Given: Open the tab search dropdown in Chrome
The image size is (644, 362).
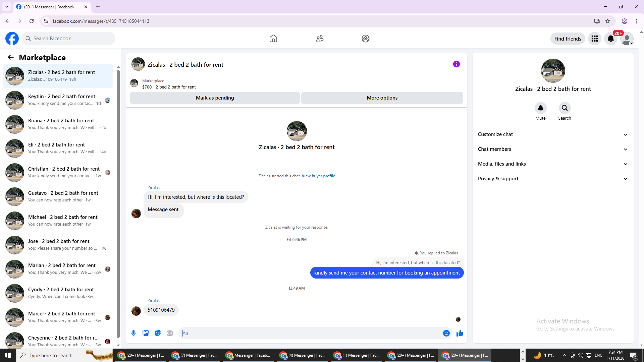Looking at the screenshot, I should pos(7,7).
